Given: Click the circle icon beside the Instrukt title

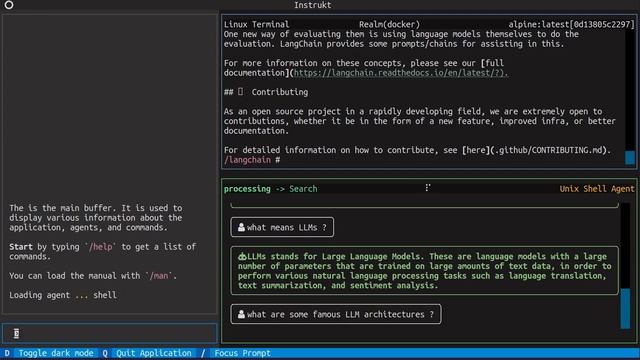Looking at the screenshot, I should pos(9,5).
